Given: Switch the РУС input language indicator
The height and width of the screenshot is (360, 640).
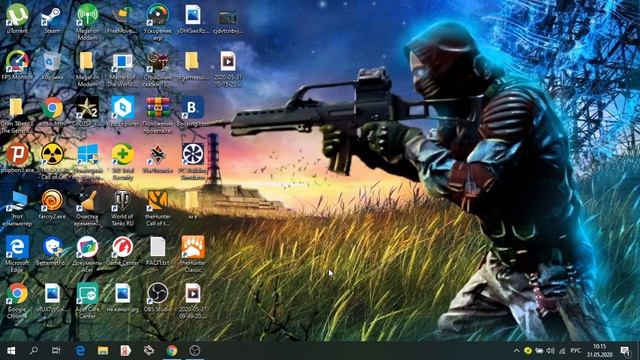Looking at the screenshot, I should tap(576, 351).
